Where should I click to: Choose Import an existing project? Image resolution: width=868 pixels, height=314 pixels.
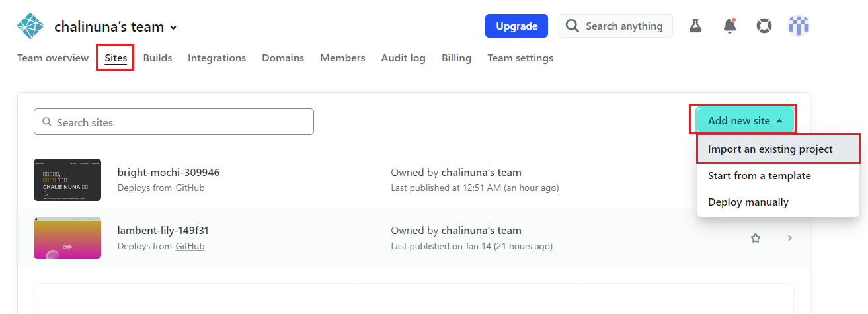(x=778, y=149)
